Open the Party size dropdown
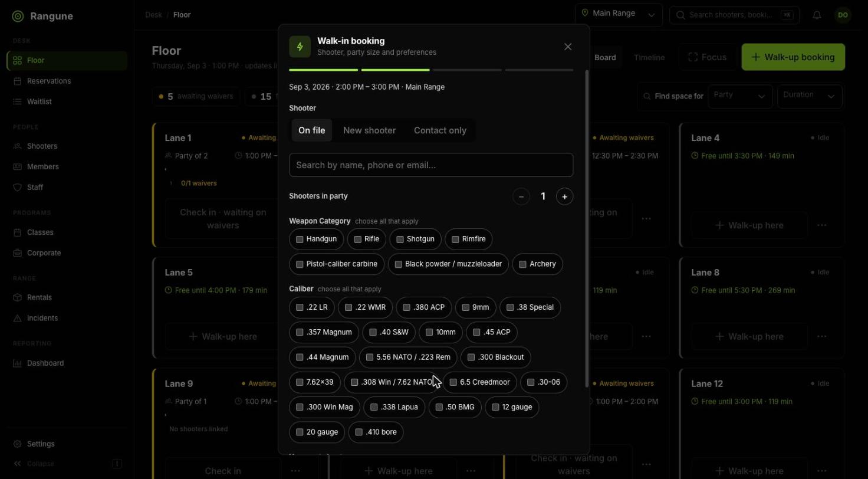Viewport: 868px width, 479px height. point(740,96)
